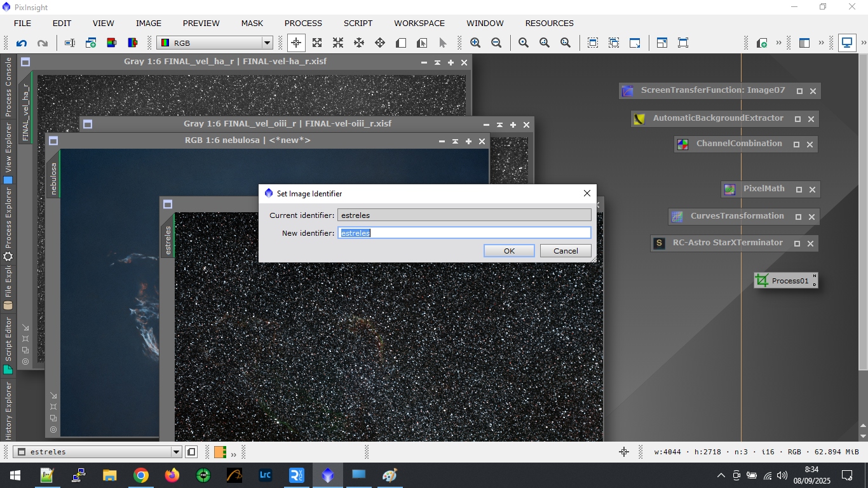Activate the Readout mode crosshair tool
Image resolution: width=868 pixels, height=488 pixels.
pos(295,43)
